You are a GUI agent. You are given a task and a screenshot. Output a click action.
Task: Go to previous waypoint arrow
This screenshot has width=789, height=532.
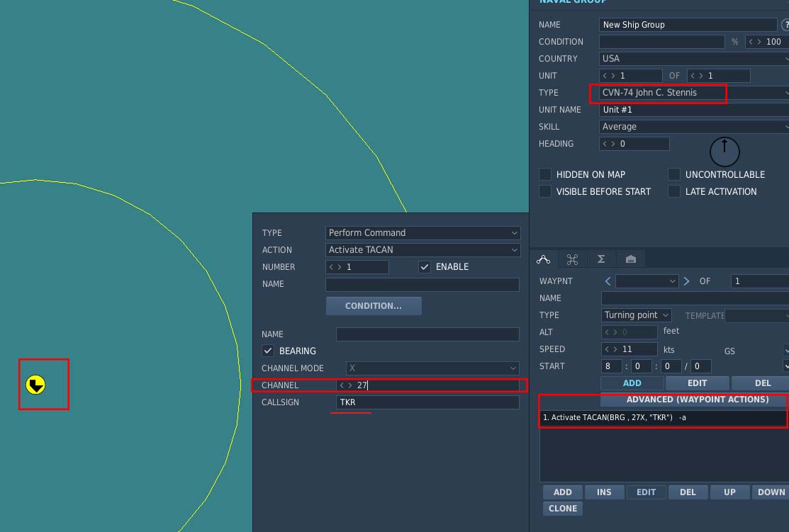[x=608, y=281]
